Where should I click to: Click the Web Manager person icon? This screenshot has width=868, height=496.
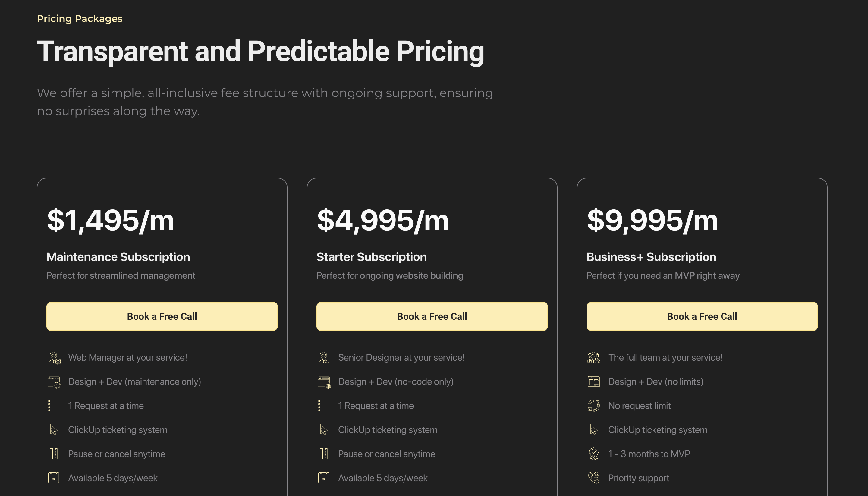(54, 358)
